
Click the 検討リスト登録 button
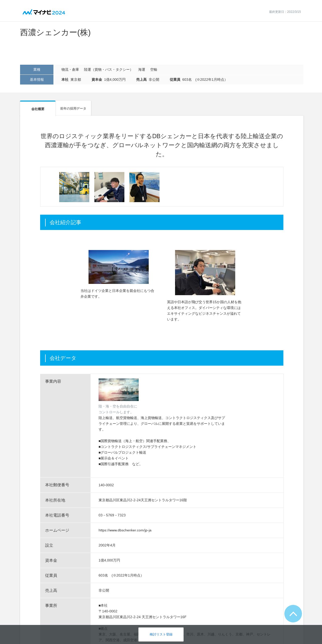click(161, 634)
